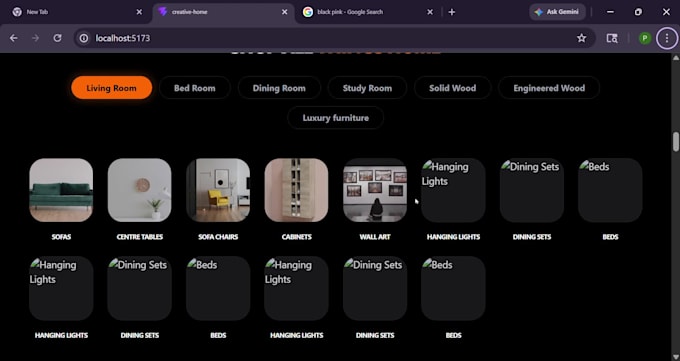Select the Dining Room category
680x361 pixels.
pos(279,88)
